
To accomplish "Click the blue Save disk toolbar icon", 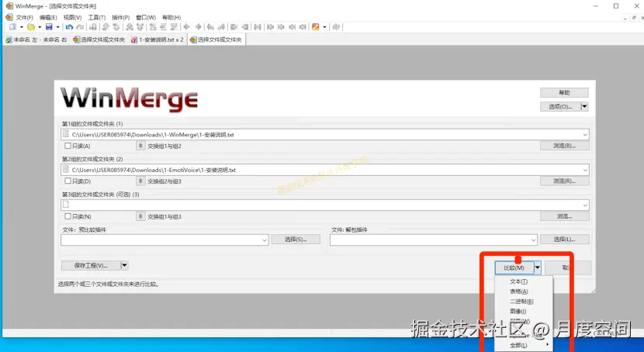I will pyautogui.click(x=49, y=27).
